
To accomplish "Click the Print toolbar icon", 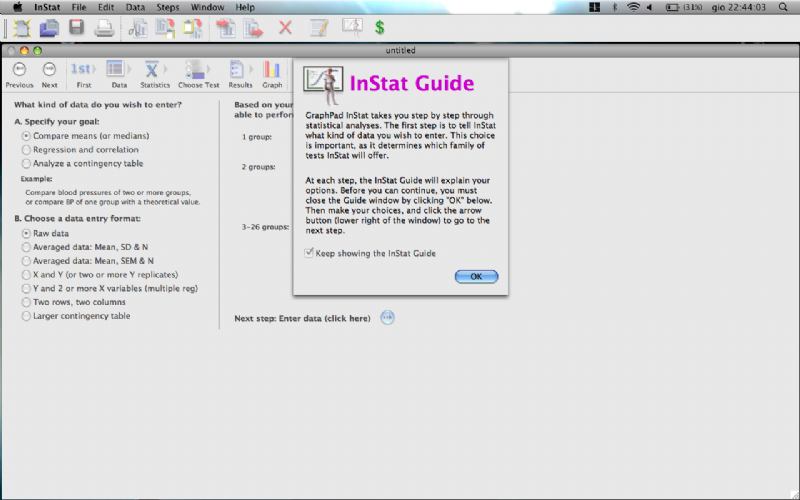I will 104,28.
